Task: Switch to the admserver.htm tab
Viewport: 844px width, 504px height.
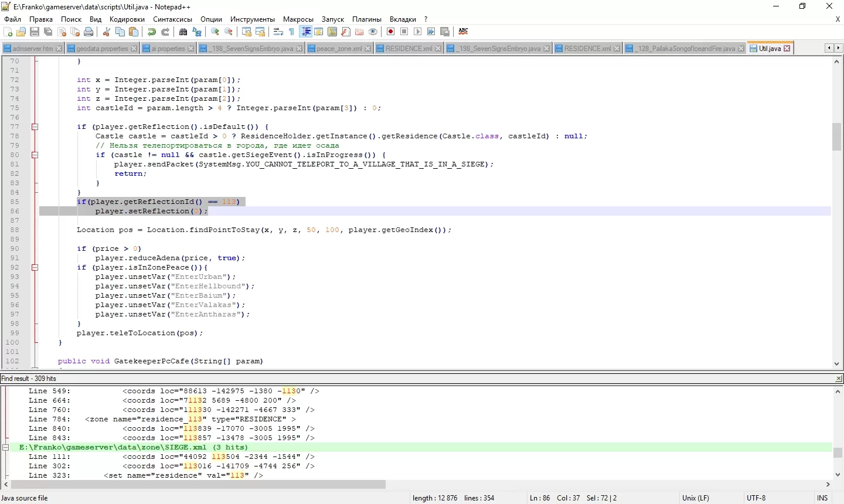Action: 32,49
